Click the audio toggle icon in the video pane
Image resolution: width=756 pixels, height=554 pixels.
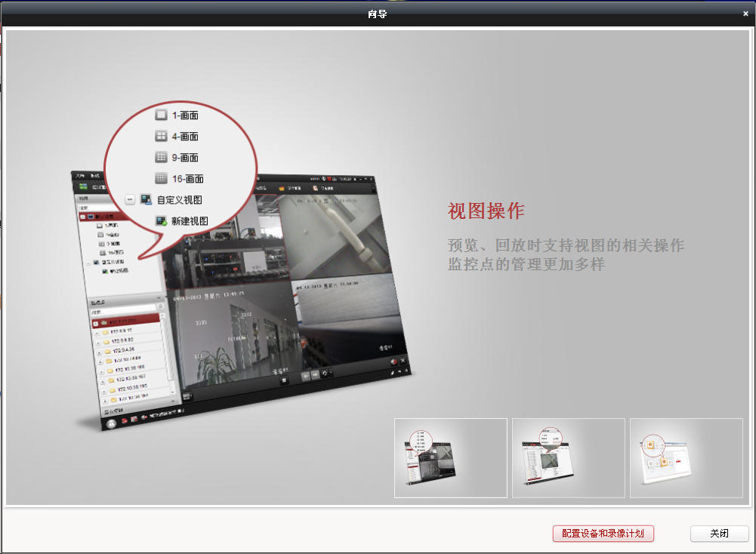tap(394, 362)
